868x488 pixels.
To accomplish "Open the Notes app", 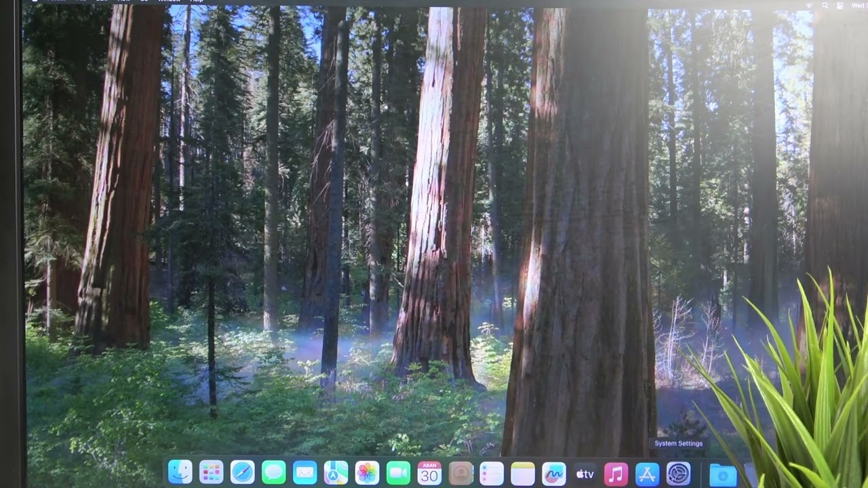I will click(523, 472).
